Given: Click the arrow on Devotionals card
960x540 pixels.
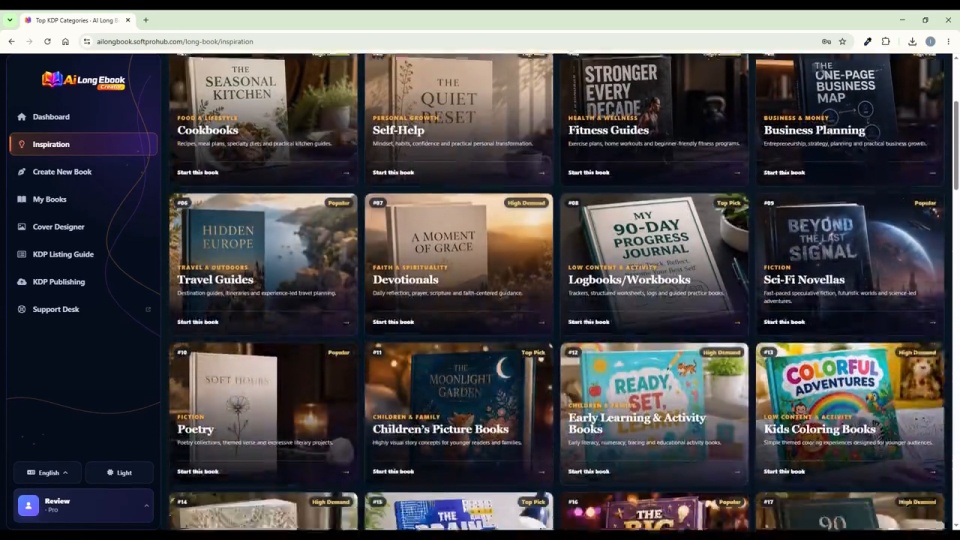Looking at the screenshot, I should [x=542, y=322].
